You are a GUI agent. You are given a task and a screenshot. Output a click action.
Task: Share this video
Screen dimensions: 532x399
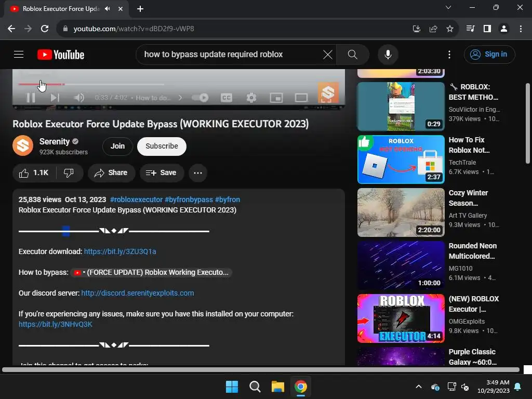(112, 173)
